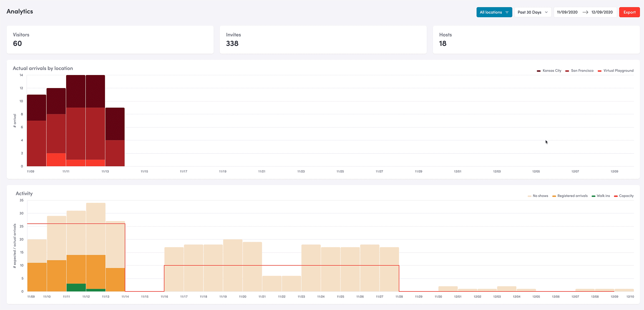Image resolution: width=644 pixels, height=310 pixels.
Task: Click the start date 11/09/2020 field
Action: tap(567, 12)
